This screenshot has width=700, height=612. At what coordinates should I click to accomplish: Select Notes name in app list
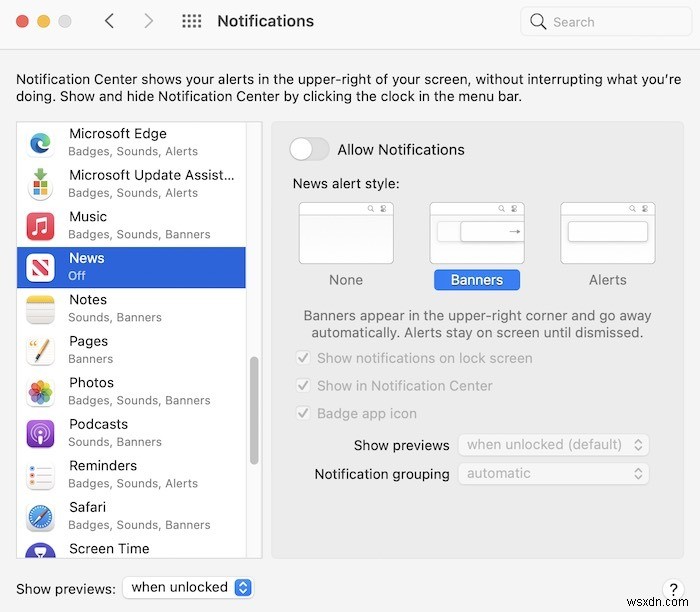88,300
